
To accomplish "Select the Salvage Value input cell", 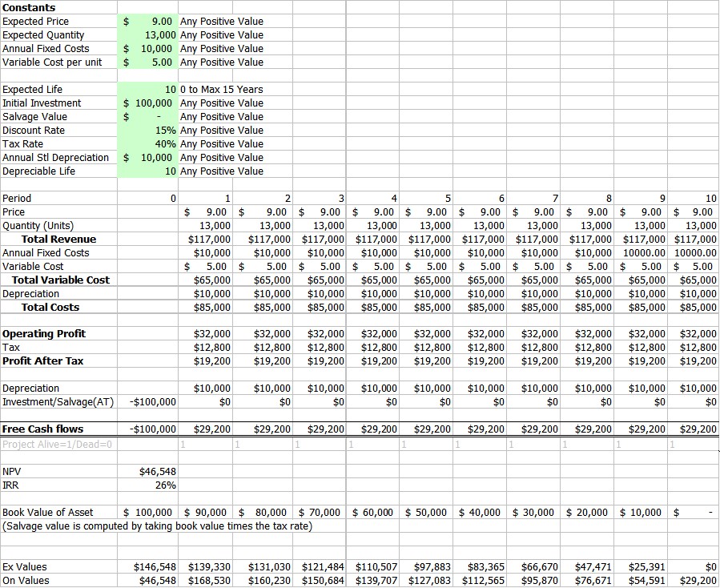I will [x=147, y=117].
